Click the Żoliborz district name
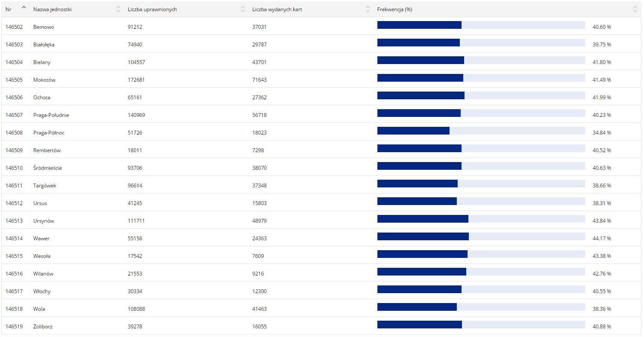Image resolution: width=644 pixels, height=337 pixels. (x=43, y=327)
